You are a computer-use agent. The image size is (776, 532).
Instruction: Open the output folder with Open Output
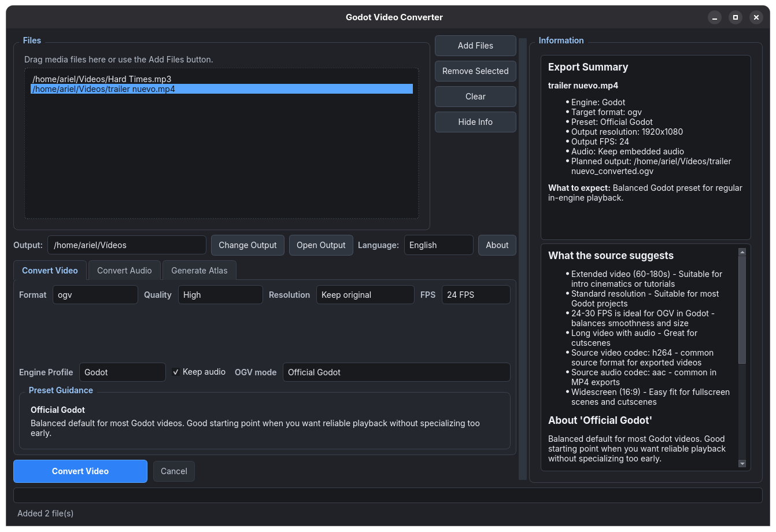(321, 245)
